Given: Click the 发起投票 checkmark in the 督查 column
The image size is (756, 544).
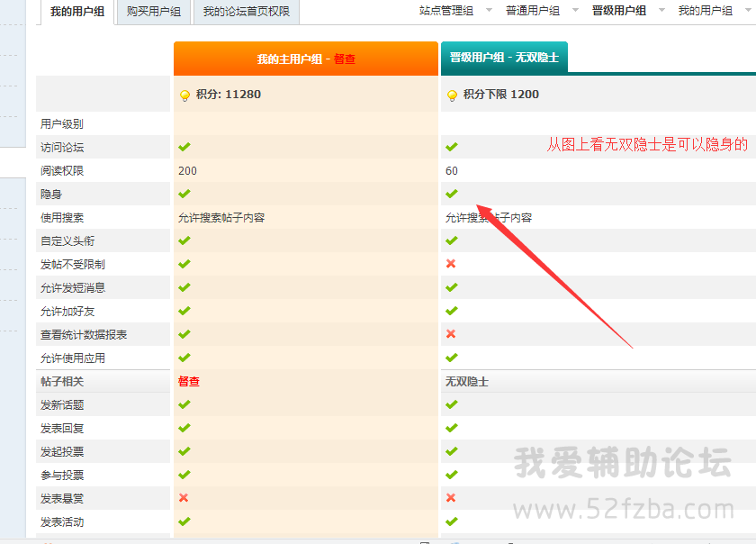Looking at the screenshot, I should point(184,451).
